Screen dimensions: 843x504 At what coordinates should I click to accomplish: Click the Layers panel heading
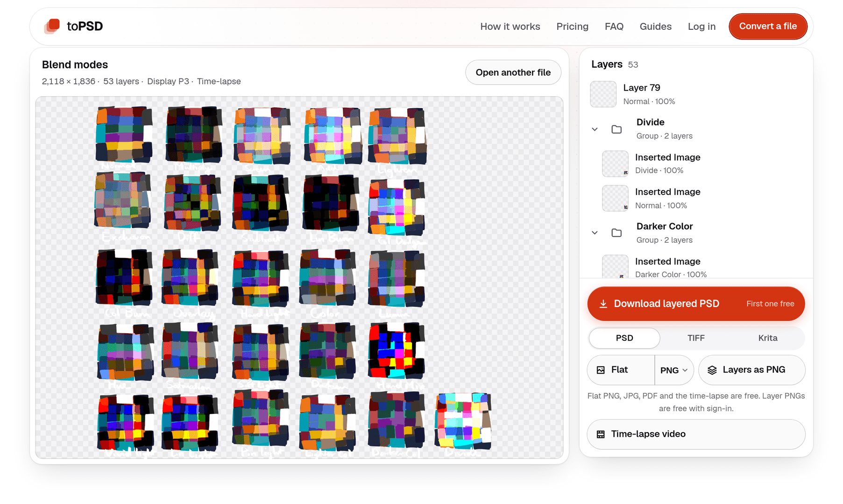(x=607, y=64)
